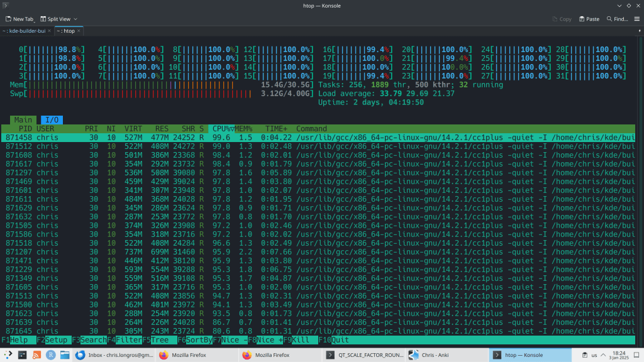Select process row with PID 871608
644x362 pixels.
pyautogui.click(x=19, y=155)
